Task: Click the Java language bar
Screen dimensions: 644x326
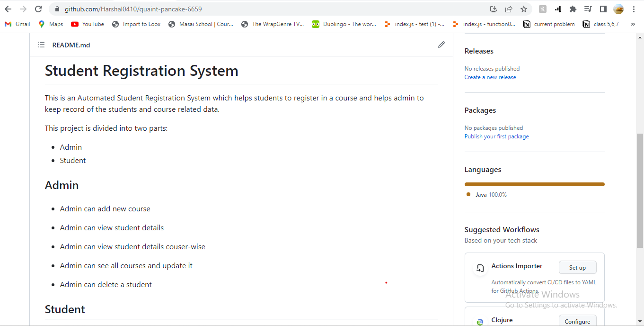Action: [534, 184]
